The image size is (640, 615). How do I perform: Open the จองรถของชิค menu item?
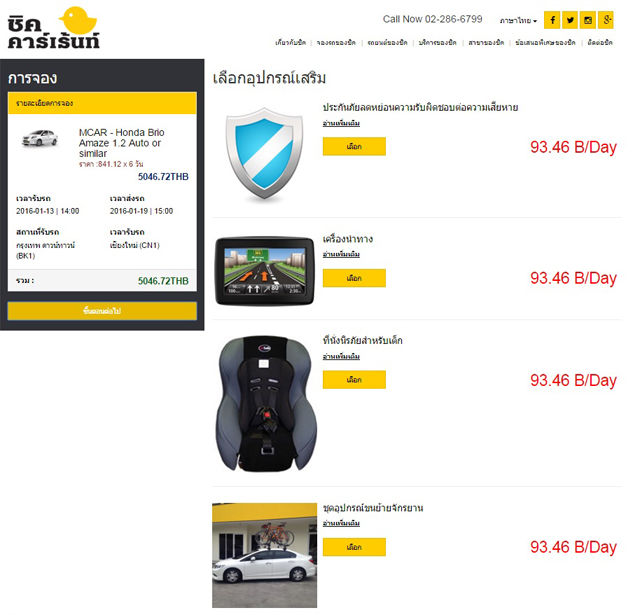tap(336, 42)
